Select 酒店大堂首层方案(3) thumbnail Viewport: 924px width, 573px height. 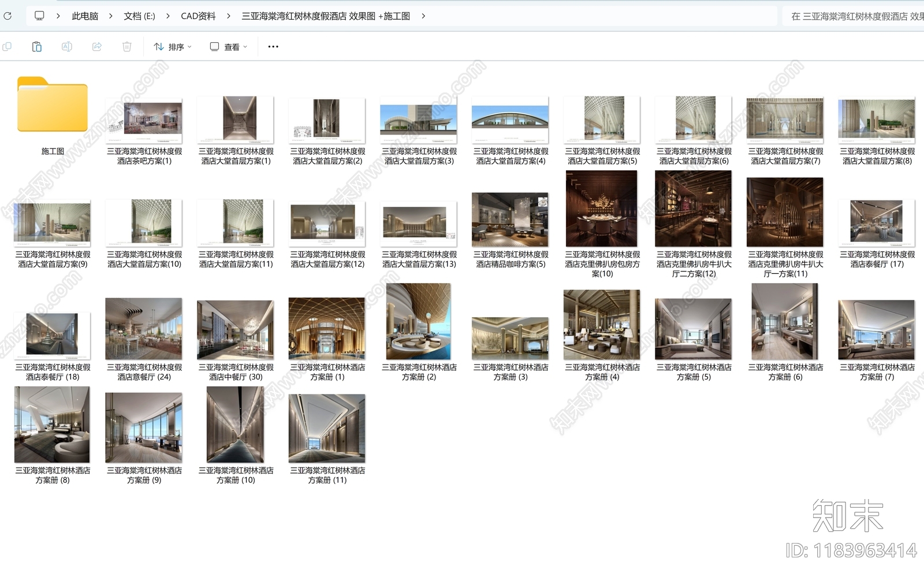click(x=419, y=121)
